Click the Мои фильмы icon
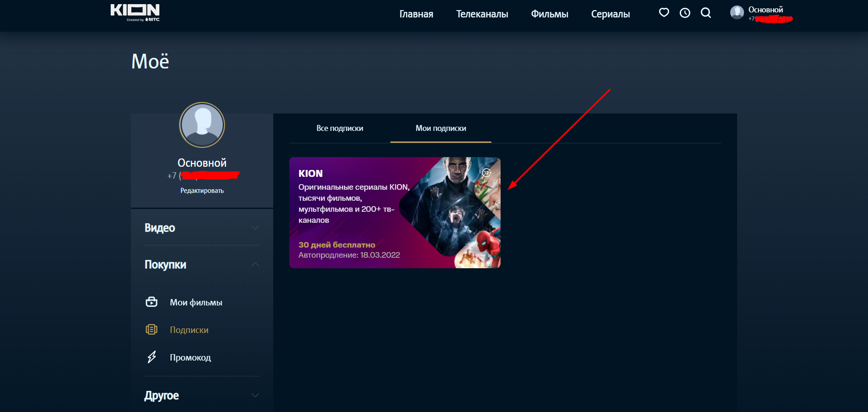This screenshot has width=868, height=412. [x=152, y=302]
